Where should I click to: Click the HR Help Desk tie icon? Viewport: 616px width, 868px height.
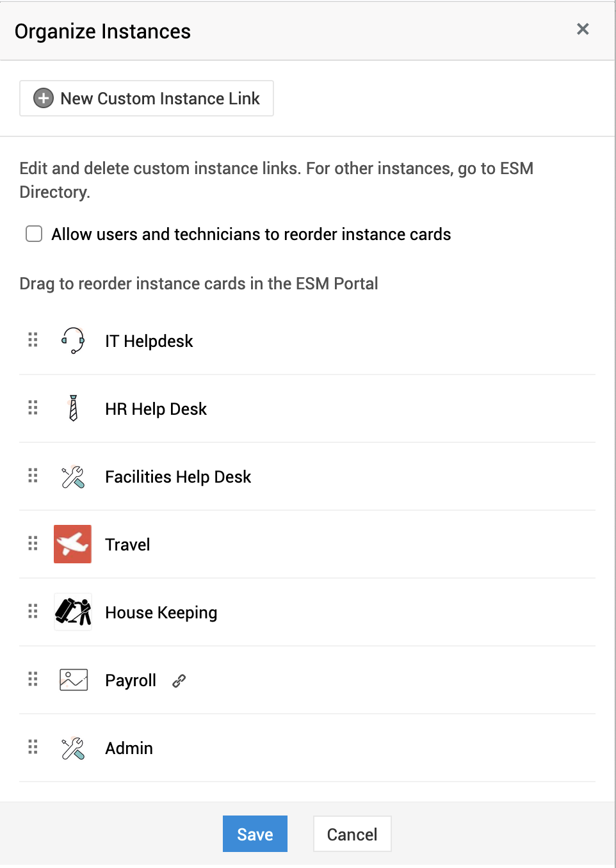click(x=73, y=408)
